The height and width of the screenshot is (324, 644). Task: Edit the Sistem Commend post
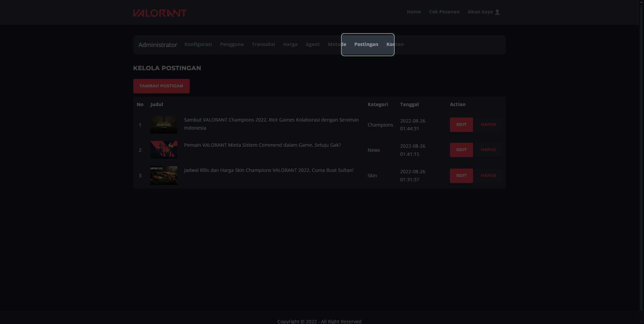click(x=461, y=150)
